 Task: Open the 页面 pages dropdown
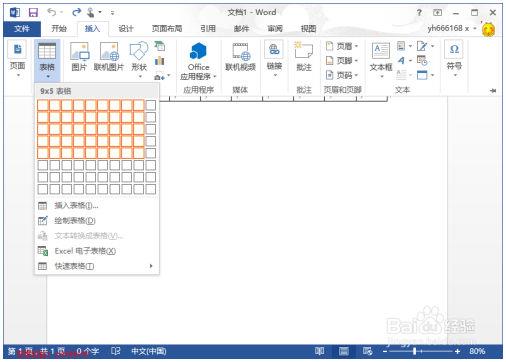coord(17,59)
